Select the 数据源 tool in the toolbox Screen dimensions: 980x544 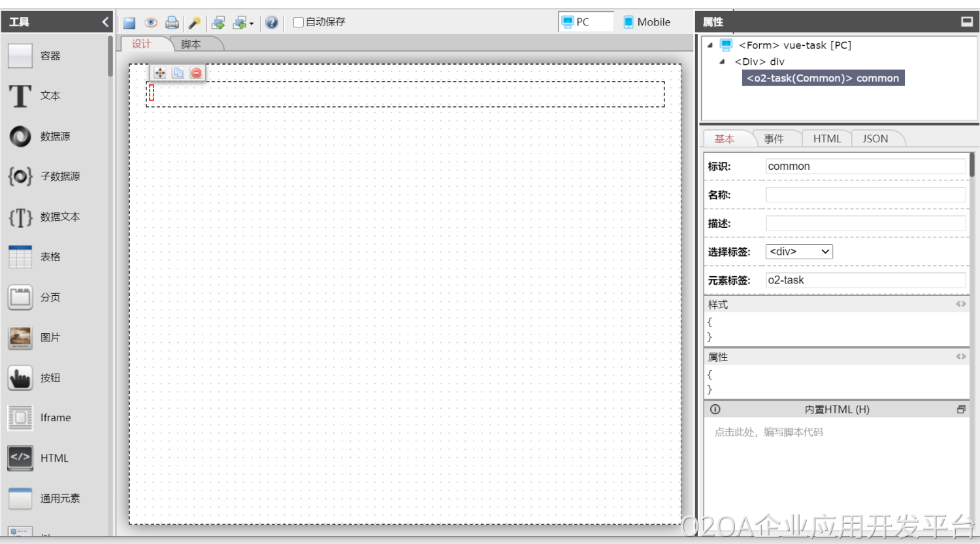click(x=55, y=136)
